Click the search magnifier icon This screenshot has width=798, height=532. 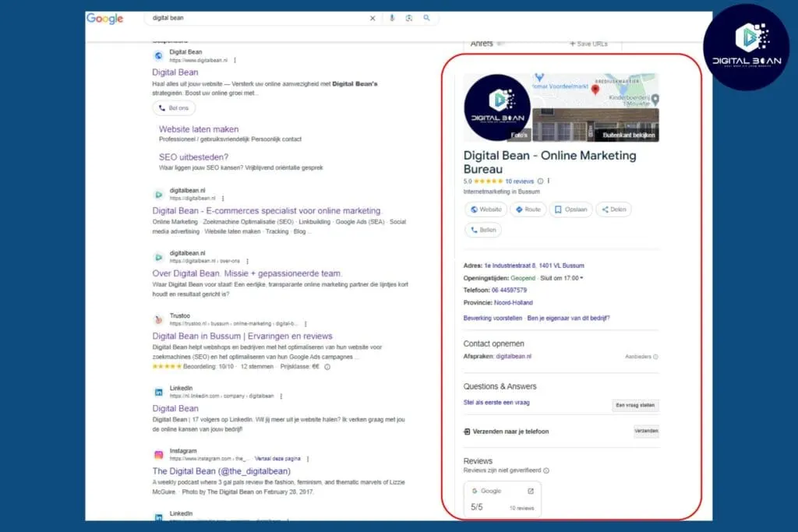(426, 18)
